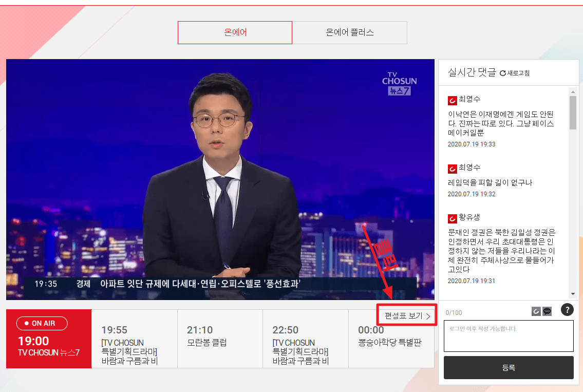583x392 pixels.
Task: Click the timestamp 2020.07.19 19:31
Action: coord(472,281)
